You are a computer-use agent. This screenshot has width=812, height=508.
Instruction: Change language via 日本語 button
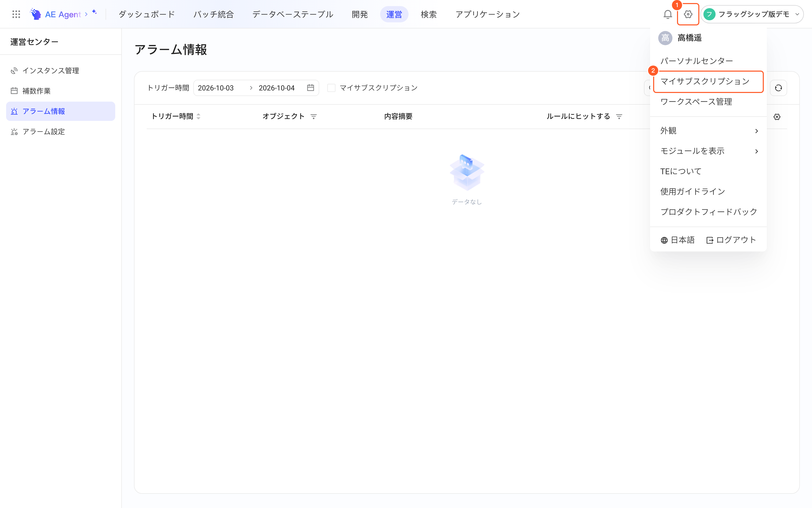click(x=678, y=240)
